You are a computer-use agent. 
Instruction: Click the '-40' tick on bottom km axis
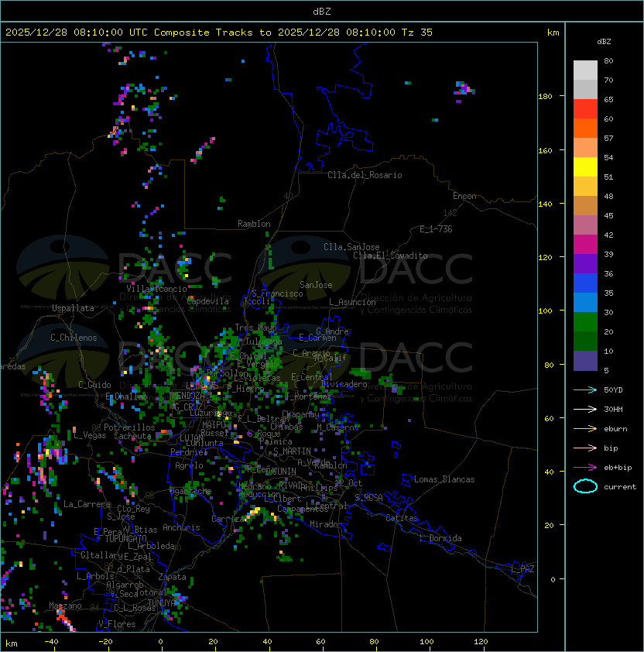(51, 642)
